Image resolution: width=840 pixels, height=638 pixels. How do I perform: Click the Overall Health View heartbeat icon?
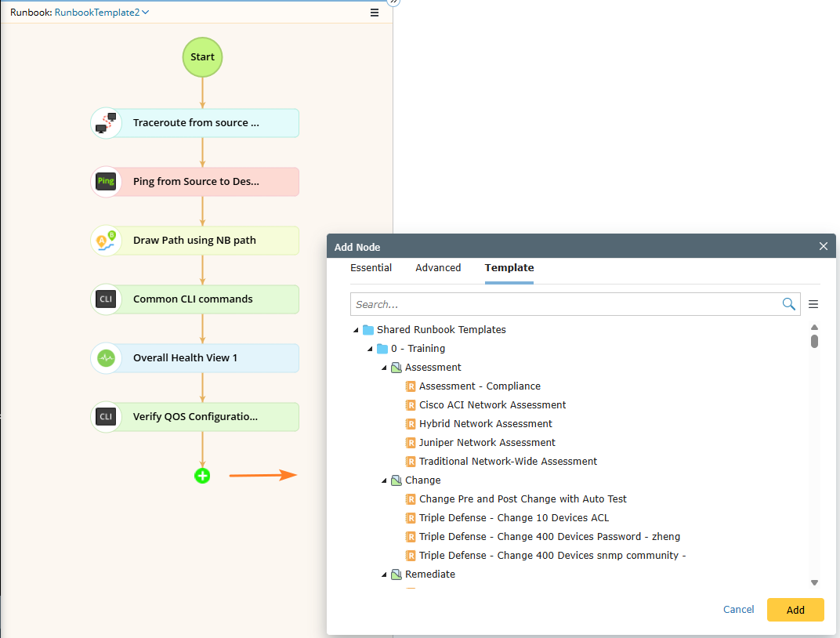pyautogui.click(x=106, y=358)
